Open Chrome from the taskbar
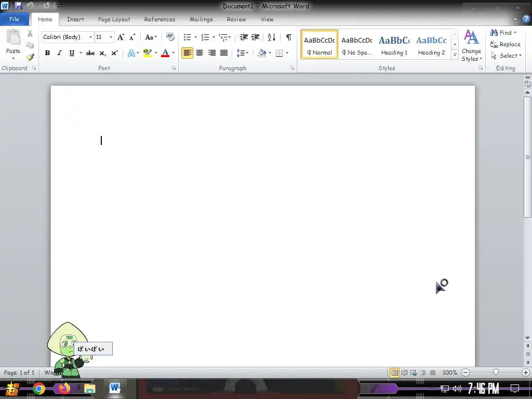This screenshot has width=532, height=399. click(38, 389)
